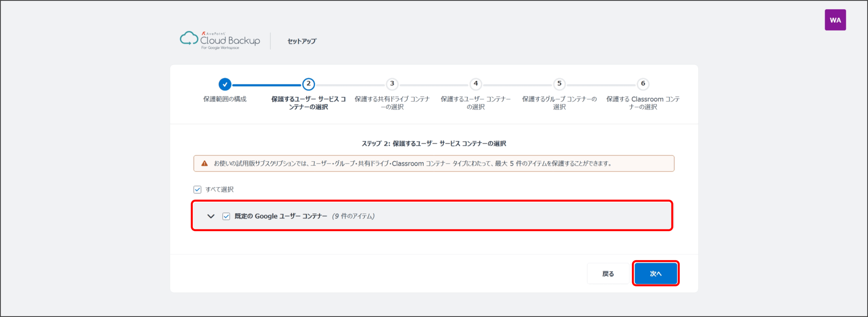Click the step 6 circle indicator
Image resolution: width=868 pixels, height=317 pixels.
(643, 84)
